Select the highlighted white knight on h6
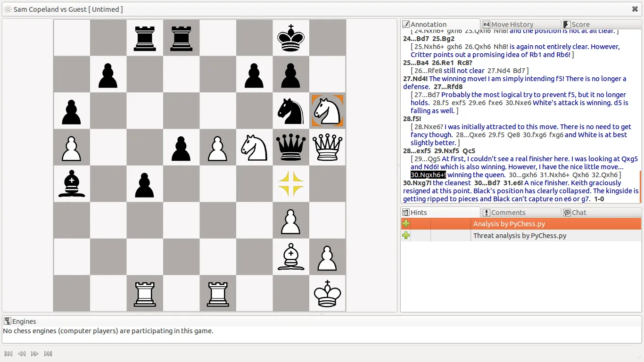The width and height of the screenshot is (644, 362). point(328,111)
